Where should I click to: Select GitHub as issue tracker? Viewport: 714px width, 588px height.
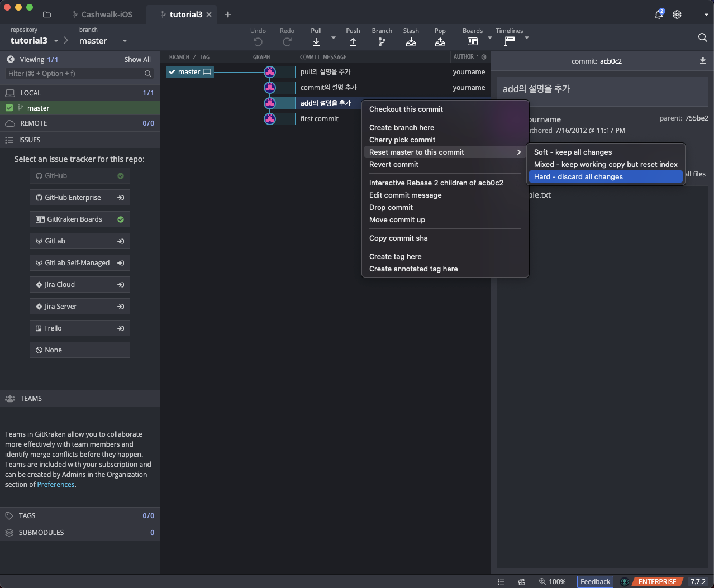point(80,176)
